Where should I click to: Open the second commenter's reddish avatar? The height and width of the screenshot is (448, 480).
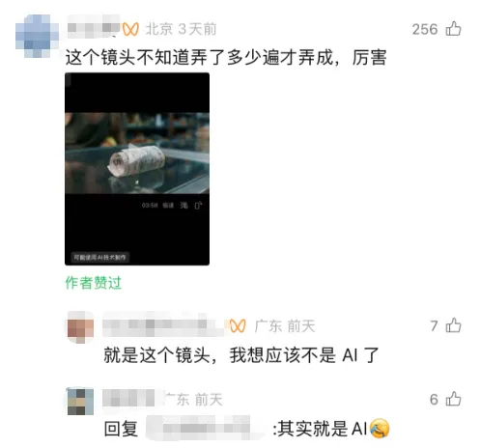point(80,326)
